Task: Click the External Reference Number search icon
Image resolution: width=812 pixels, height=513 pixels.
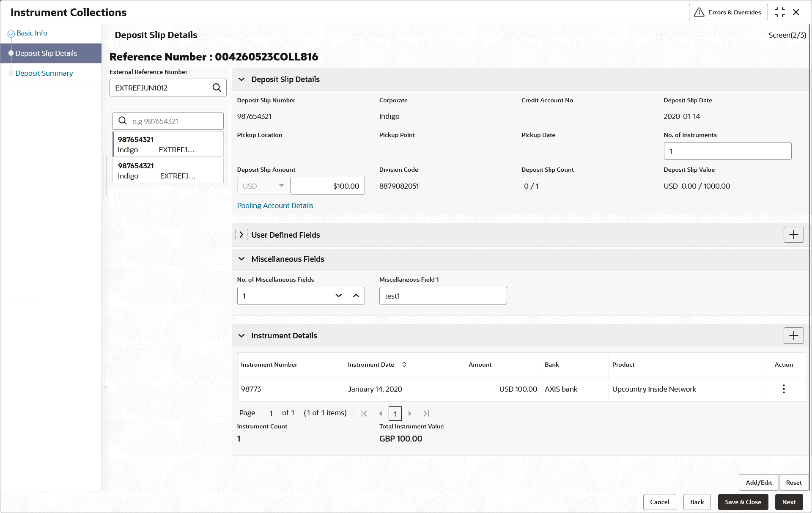Action: (217, 88)
